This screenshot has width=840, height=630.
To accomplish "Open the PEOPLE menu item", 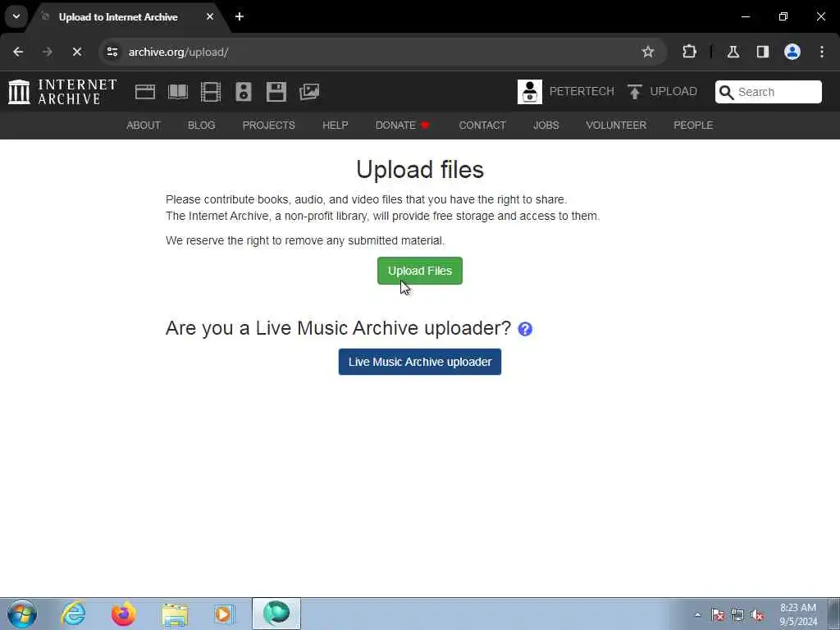I will [x=693, y=126].
